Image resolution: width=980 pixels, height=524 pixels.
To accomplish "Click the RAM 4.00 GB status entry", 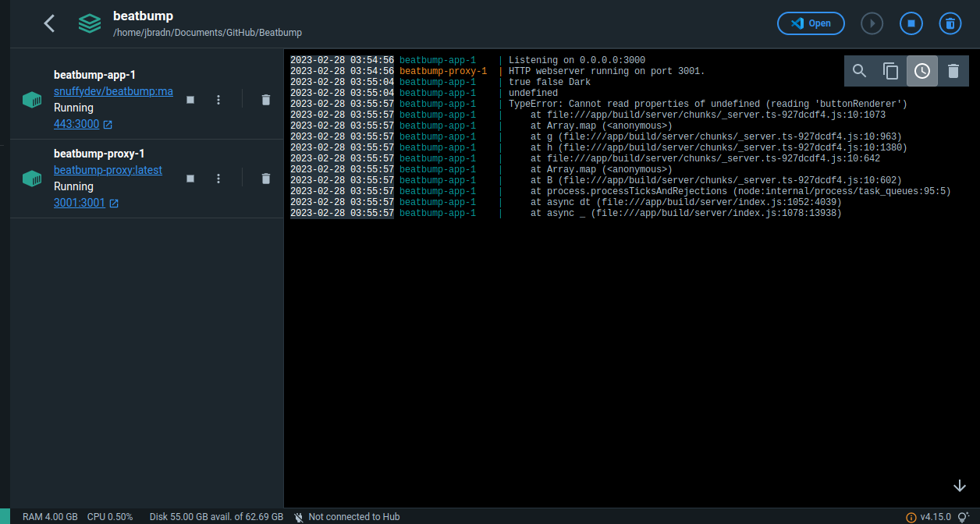I will pos(50,516).
